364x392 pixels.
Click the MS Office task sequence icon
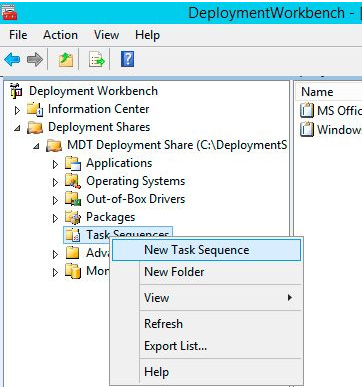click(x=307, y=110)
